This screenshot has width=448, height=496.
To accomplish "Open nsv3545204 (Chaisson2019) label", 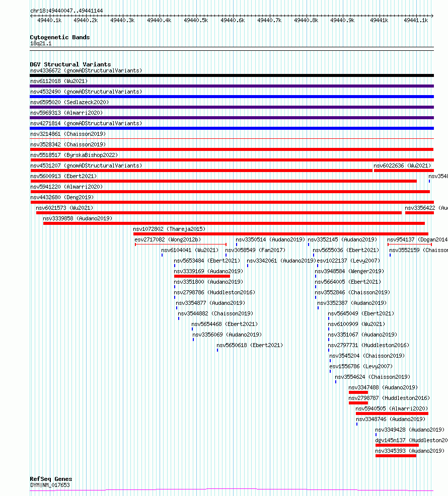I will click(367, 356).
